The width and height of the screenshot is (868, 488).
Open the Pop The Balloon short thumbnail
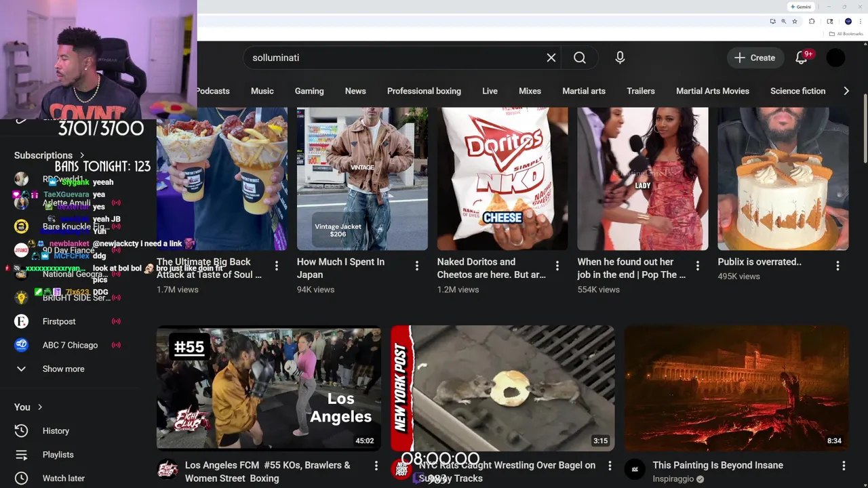[643, 179]
